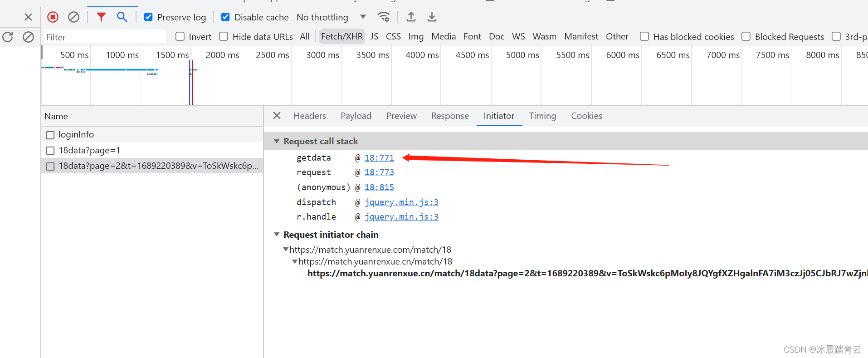Open the Response tab
The height and width of the screenshot is (358, 868).
coord(450,116)
